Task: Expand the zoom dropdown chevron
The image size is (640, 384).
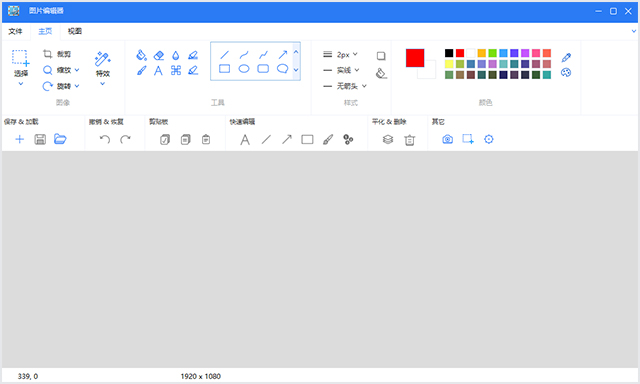Action: [x=77, y=70]
